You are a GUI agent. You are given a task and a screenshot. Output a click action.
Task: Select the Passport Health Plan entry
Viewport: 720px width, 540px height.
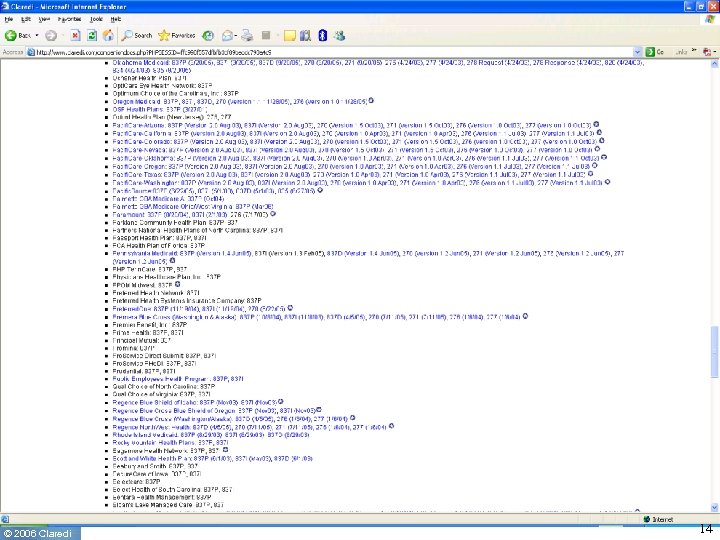coord(159,238)
